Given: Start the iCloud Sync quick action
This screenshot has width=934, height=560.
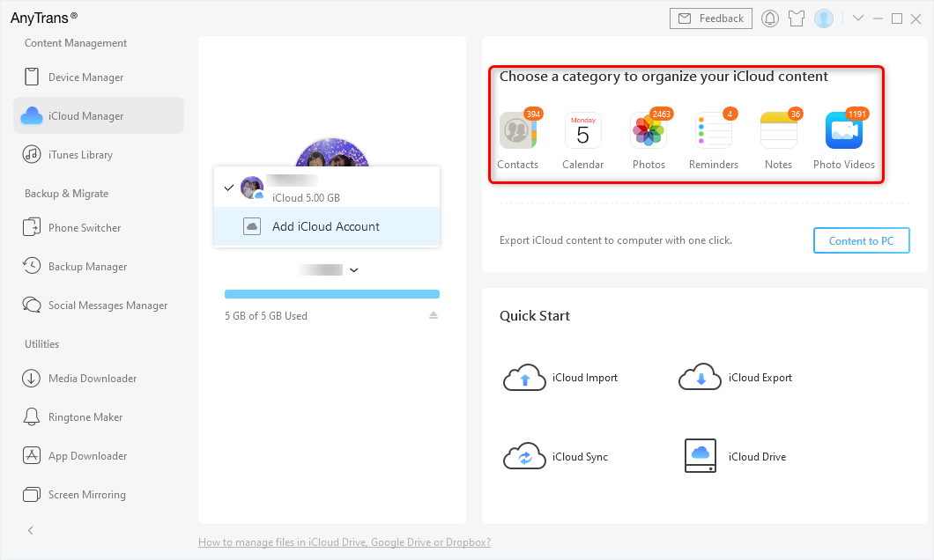Looking at the screenshot, I should tap(555, 456).
